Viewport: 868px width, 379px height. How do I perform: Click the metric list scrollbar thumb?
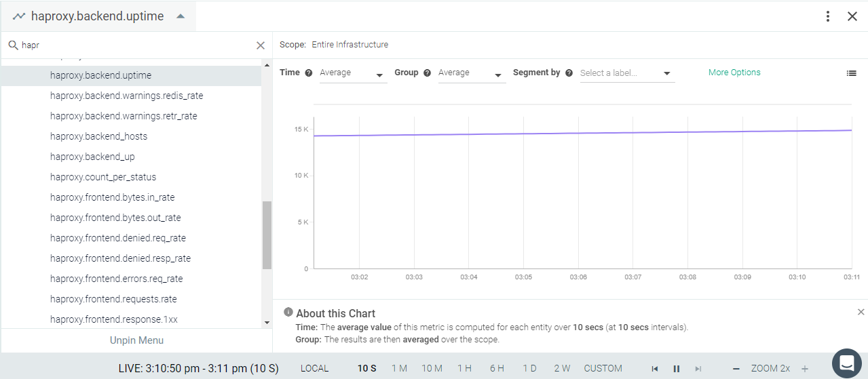point(267,235)
